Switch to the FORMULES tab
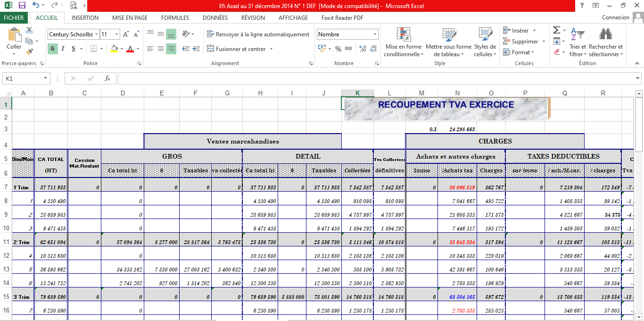644x321 pixels. point(175,18)
